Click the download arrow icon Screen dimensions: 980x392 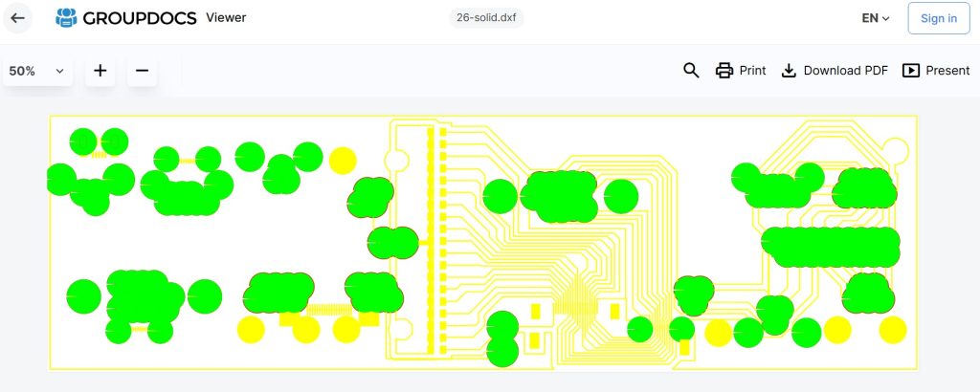click(x=789, y=71)
